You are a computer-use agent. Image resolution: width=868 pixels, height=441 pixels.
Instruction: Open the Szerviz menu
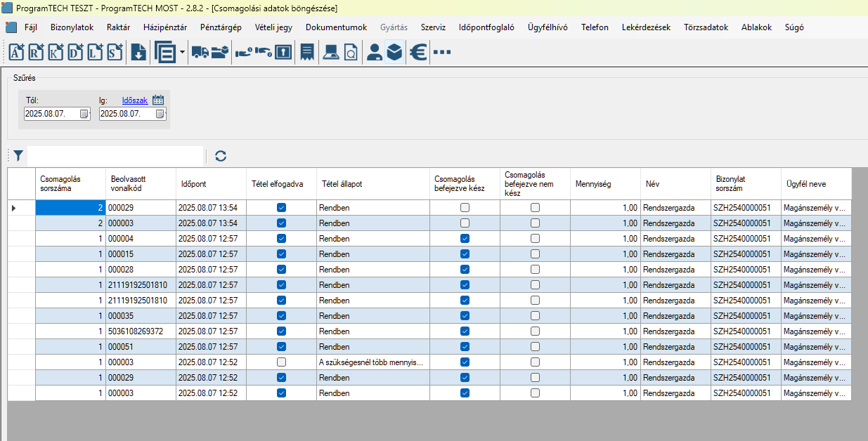(433, 27)
